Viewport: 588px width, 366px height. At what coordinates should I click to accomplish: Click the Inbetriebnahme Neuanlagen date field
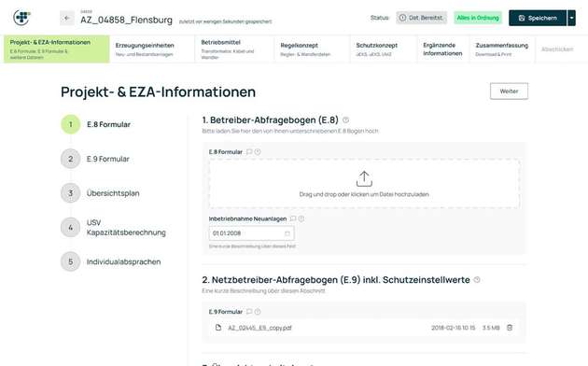tap(252, 233)
